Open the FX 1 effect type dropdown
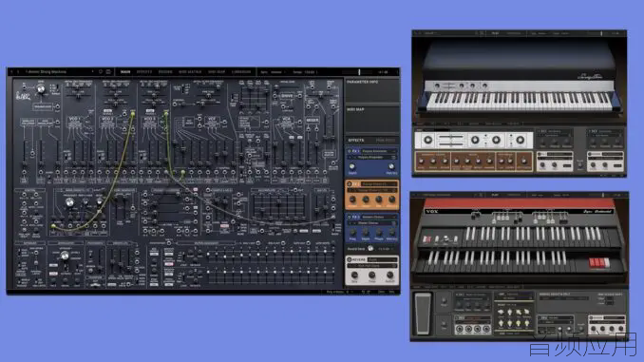Image resolution: width=644 pixels, height=362 pixels. (x=379, y=151)
